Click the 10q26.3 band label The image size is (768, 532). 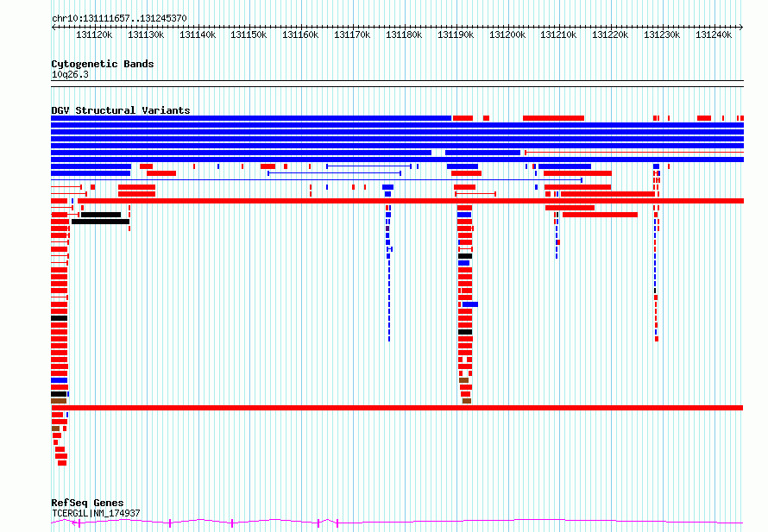[70, 74]
